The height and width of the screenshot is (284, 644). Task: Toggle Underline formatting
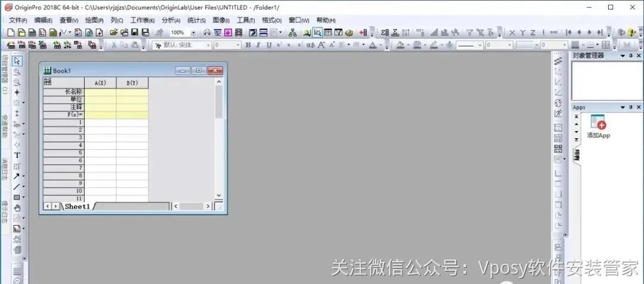click(268, 45)
